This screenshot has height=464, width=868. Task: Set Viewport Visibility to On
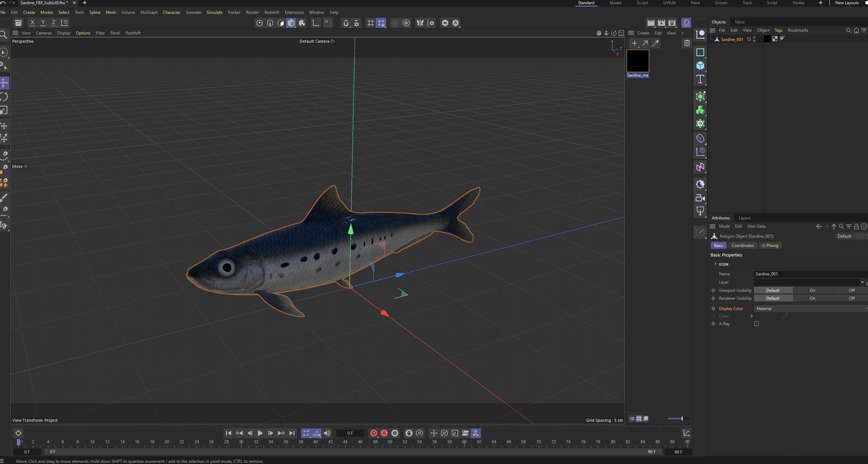[812, 290]
